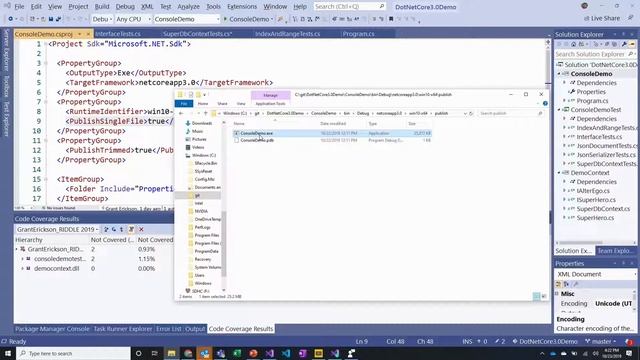
Task: Collapse code fold at line 3 PropertyGroup
Action: click(46, 63)
